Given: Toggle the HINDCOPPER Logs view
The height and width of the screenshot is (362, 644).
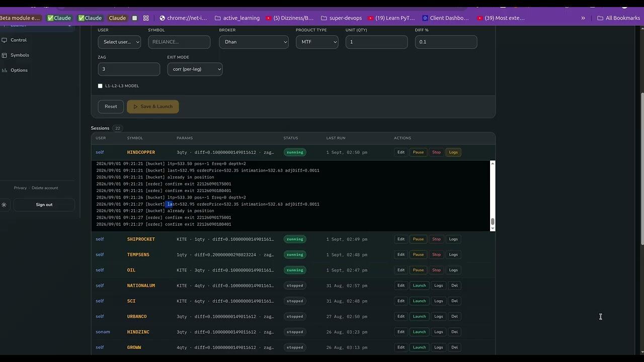Looking at the screenshot, I should click(x=453, y=152).
